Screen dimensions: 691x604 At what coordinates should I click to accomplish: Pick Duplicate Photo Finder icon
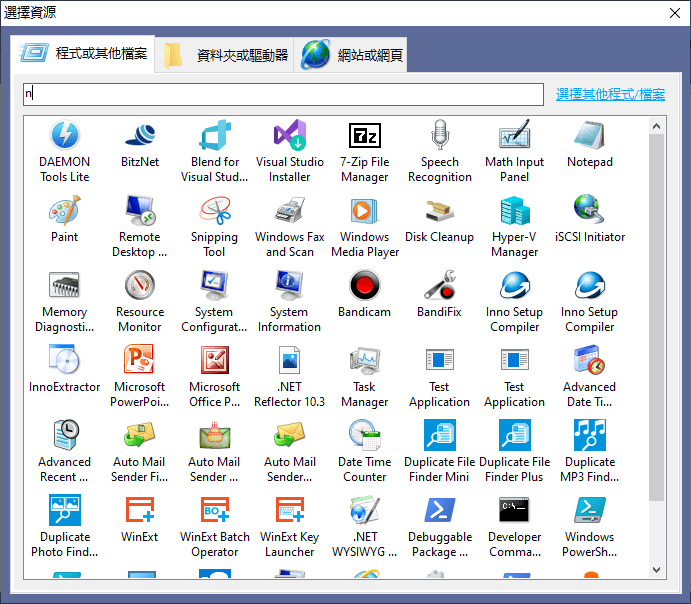[x=65, y=510]
